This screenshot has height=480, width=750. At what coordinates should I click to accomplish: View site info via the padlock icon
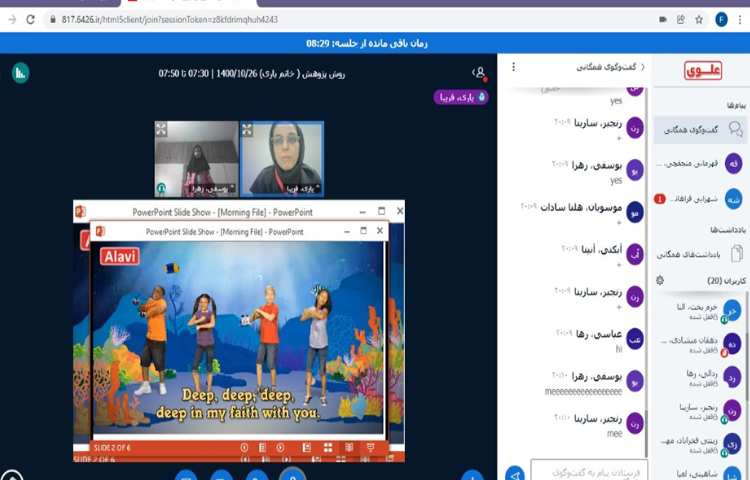(x=52, y=20)
